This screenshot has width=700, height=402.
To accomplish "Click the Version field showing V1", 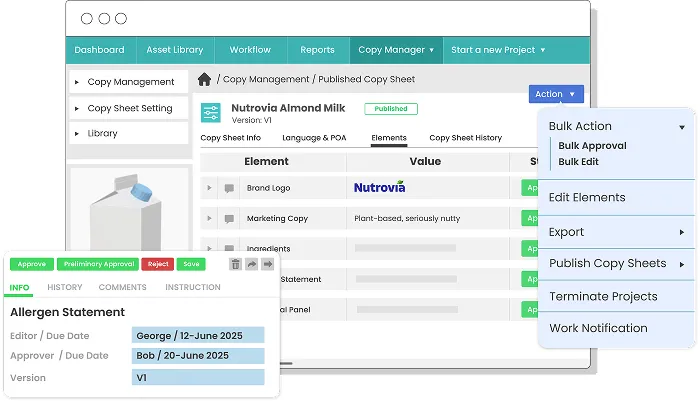I will click(x=198, y=377).
